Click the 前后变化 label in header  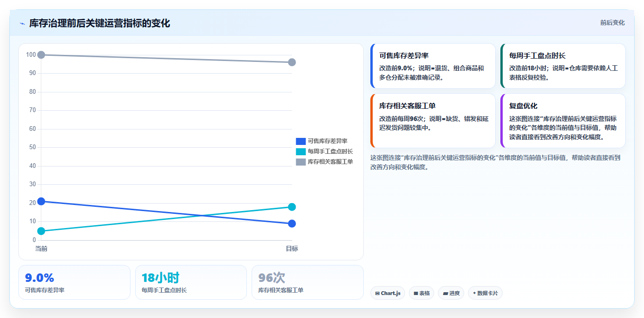(x=612, y=23)
